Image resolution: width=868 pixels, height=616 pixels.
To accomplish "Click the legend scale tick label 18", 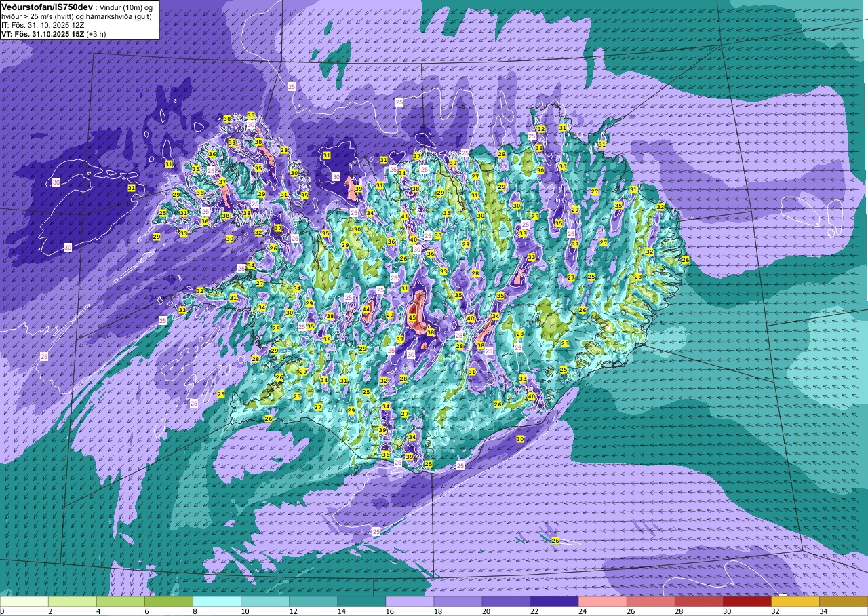I will coord(437,611).
